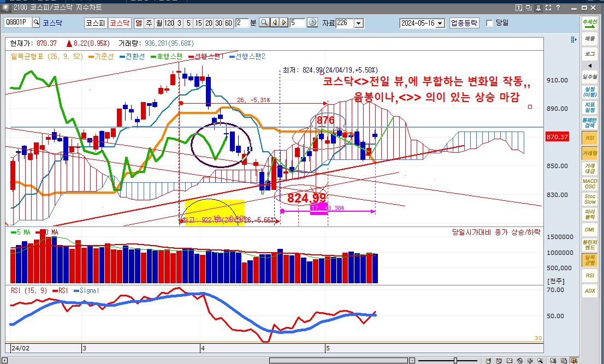This screenshot has height=364, width=604.
Task: Collapse the sidebar with the left arrow
Action: [x=590, y=66]
